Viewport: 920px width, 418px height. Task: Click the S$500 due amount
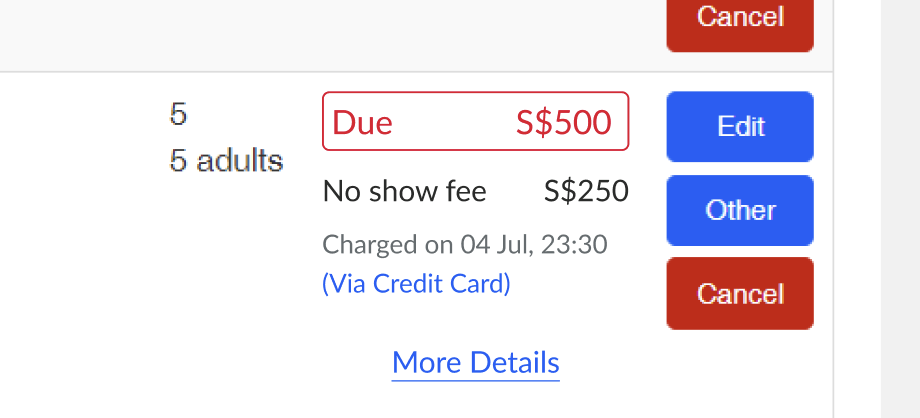[563, 122]
